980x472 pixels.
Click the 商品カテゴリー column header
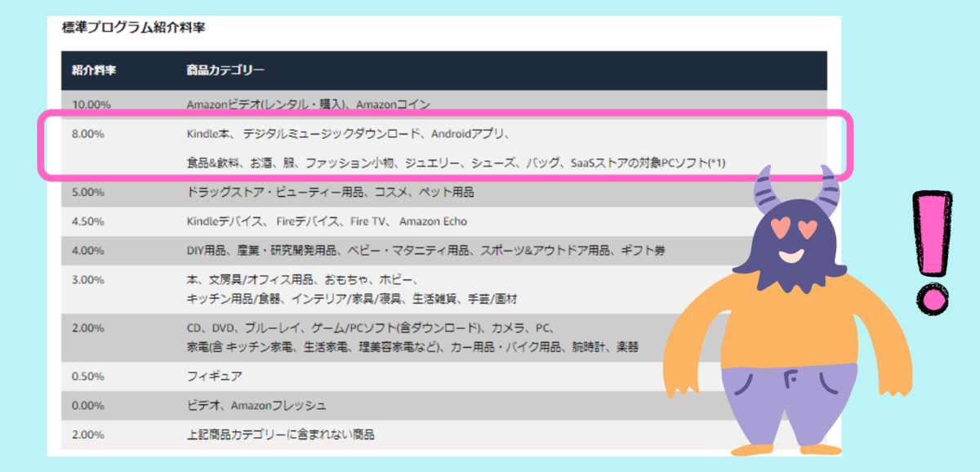[225, 70]
